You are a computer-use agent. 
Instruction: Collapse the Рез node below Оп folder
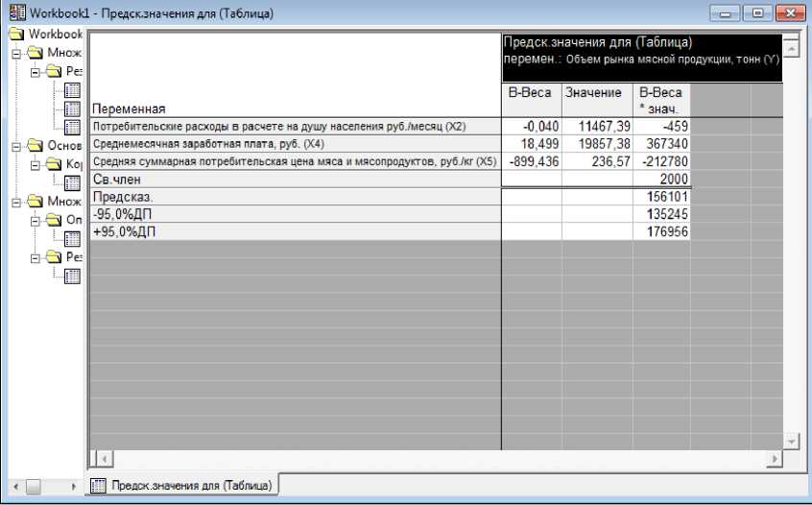(36, 258)
